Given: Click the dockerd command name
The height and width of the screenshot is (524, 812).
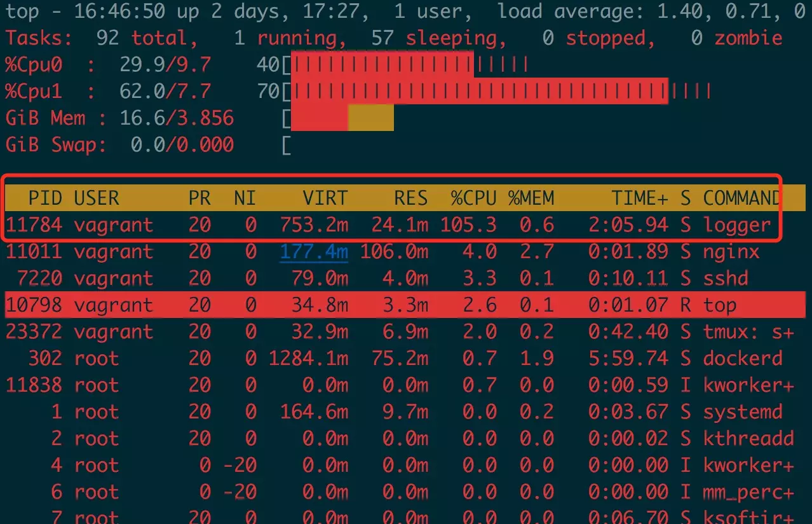Looking at the screenshot, I should (743, 358).
